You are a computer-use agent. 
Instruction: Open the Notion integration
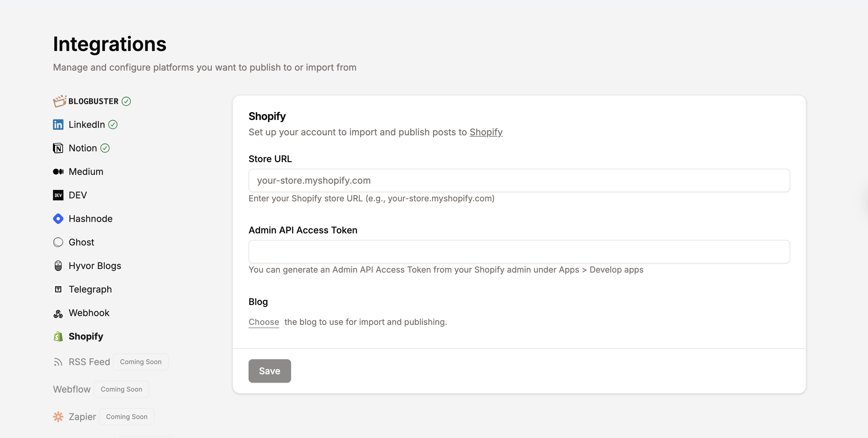click(82, 148)
